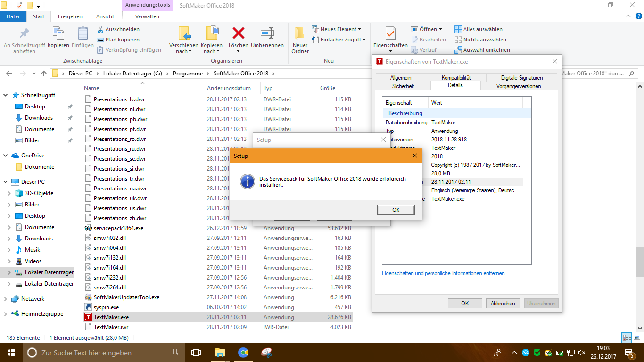
Task: Click the taskbar search box
Action: tap(104, 353)
